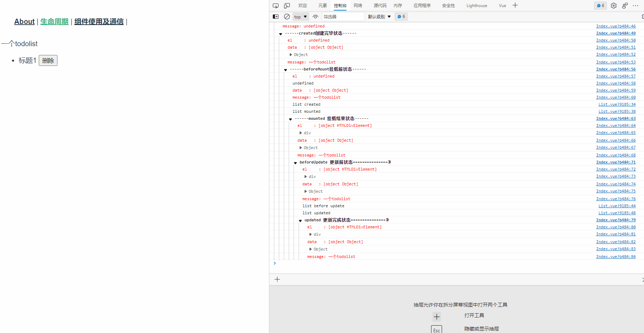Open source link List.vue?9185:38
This screenshot has height=333, width=644.
[617, 111]
